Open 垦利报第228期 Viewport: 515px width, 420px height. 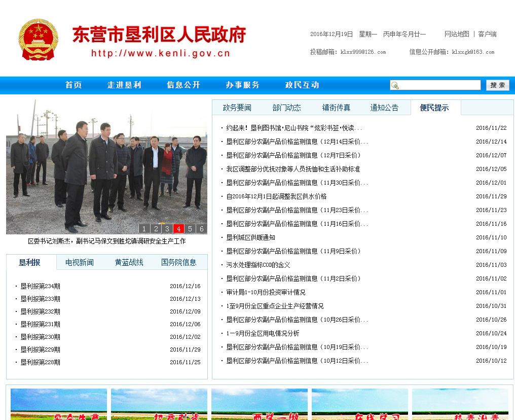[x=41, y=362]
